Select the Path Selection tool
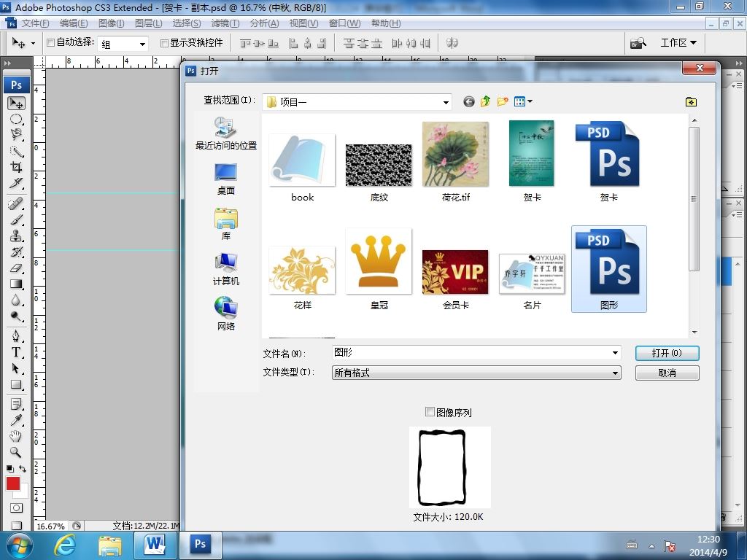Image resolution: width=747 pixels, height=560 pixels. pyautogui.click(x=16, y=368)
